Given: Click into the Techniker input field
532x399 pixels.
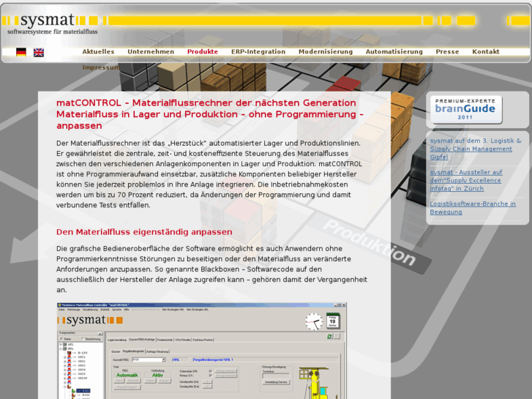Looking at the screenshot, I should [x=276, y=376].
